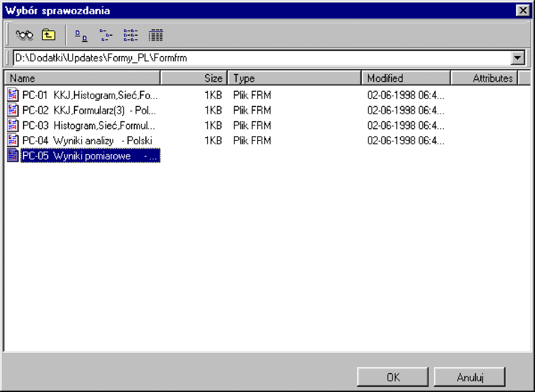
Task: Click the glasses preview icon in toolbar
Action: pos(25,35)
